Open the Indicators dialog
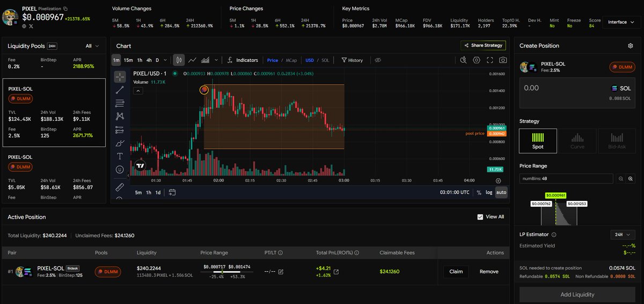This screenshot has width=644, height=304. click(243, 60)
